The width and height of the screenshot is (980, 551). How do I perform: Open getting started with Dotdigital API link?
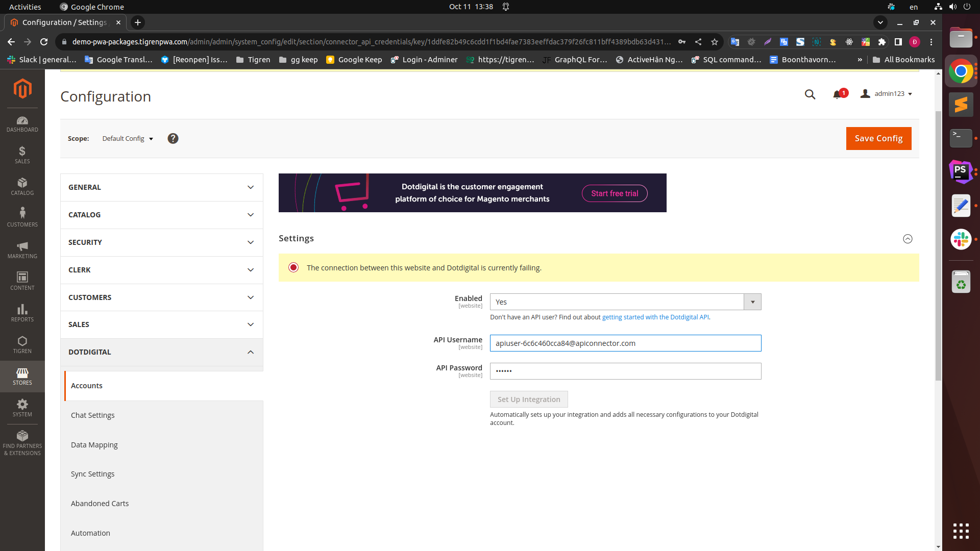click(x=655, y=317)
